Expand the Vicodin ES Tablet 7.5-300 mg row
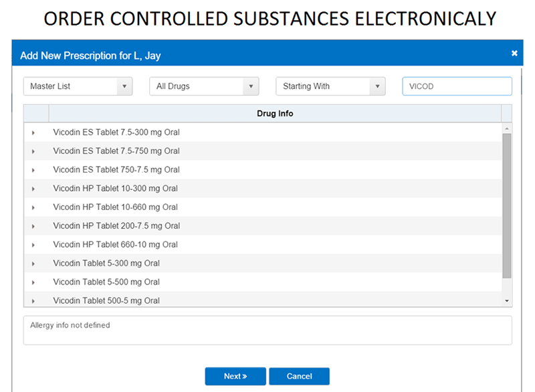The height and width of the screenshot is (392, 535). pos(33,132)
